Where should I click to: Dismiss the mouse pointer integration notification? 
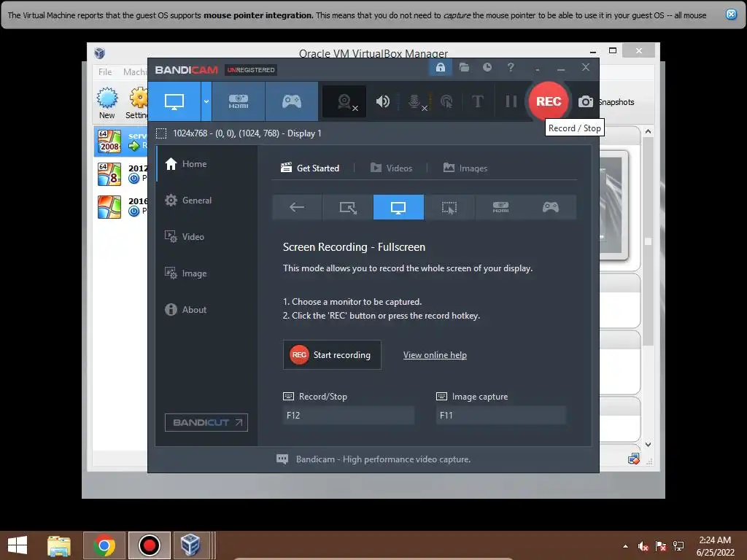[x=731, y=15]
